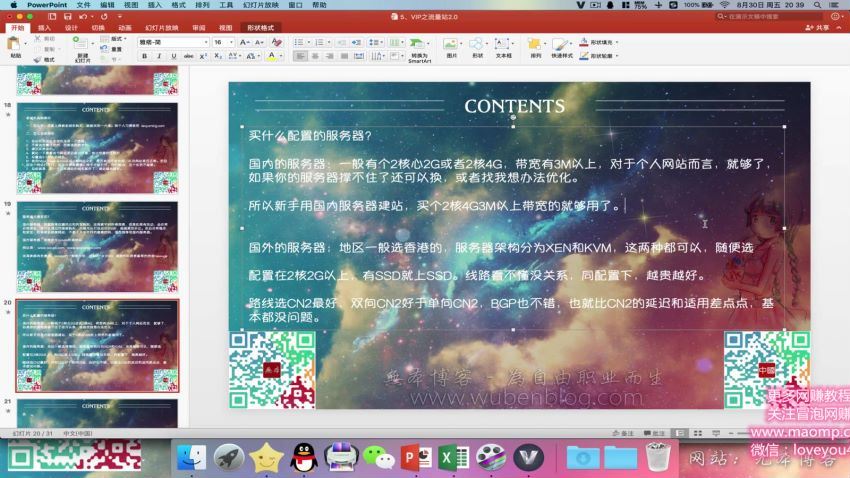Open Finder from the Dock
Image resolution: width=850 pixels, height=478 pixels.
(191, 458)
